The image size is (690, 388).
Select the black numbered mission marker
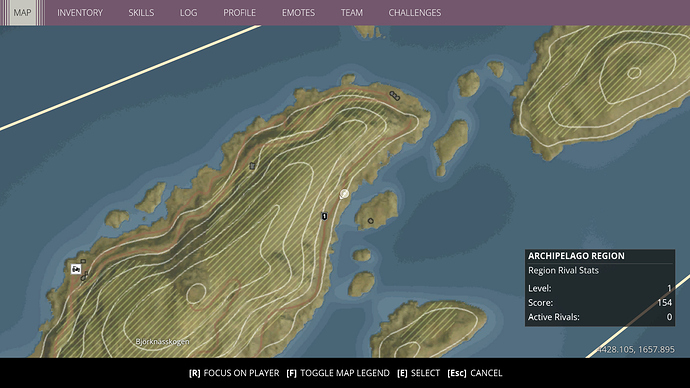tap(324, 216)
